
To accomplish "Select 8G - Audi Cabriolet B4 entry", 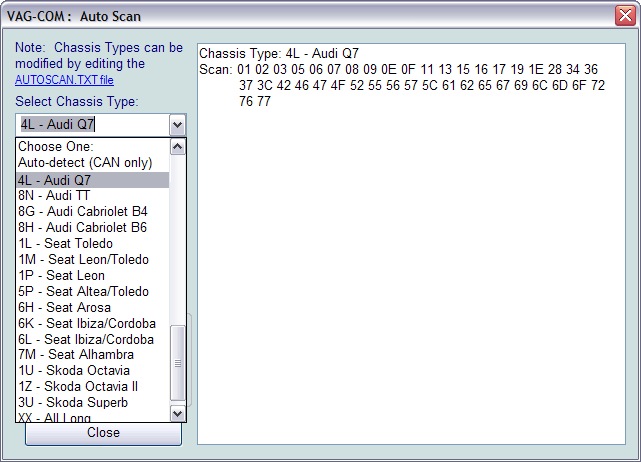I will click(x=82, y=212).
